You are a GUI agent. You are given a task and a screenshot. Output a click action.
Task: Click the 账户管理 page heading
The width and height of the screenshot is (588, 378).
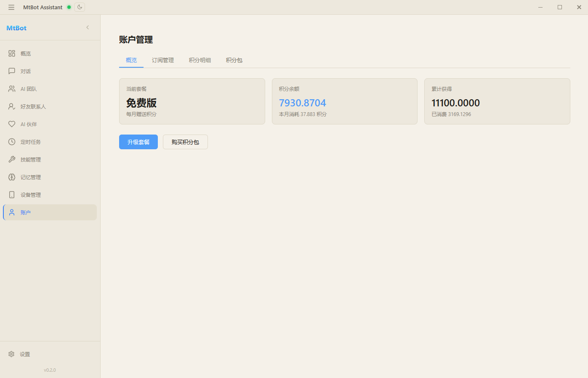coord(136,40)
